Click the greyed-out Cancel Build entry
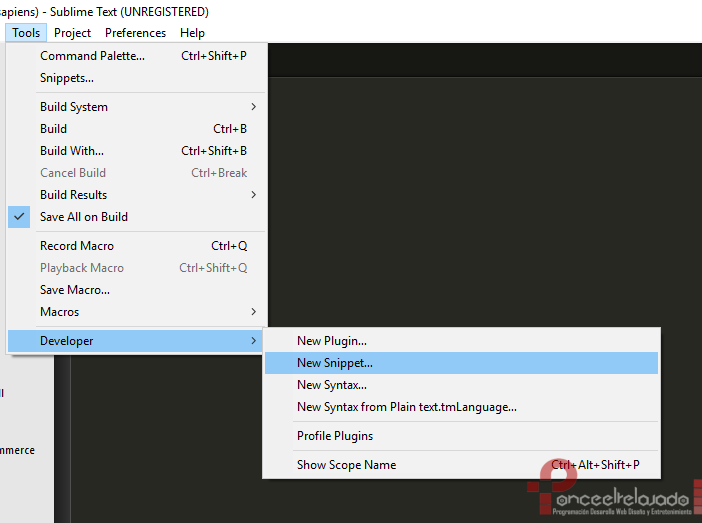Screen dimensions: 702x523 (137, 173)
